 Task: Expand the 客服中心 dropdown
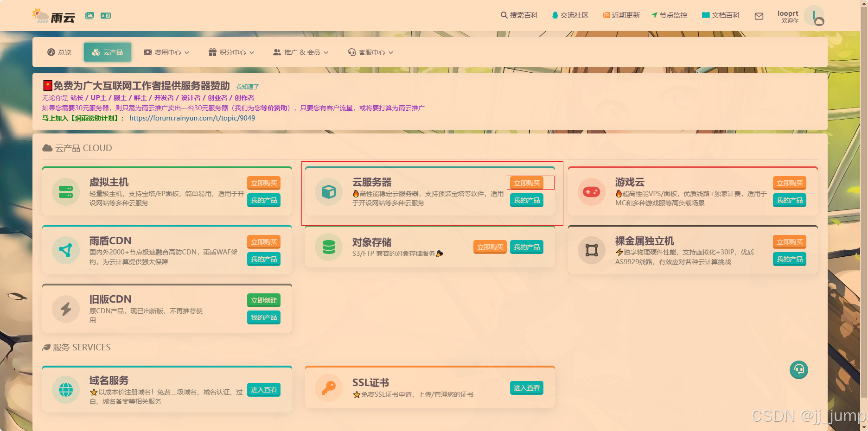tap(370, 52)
